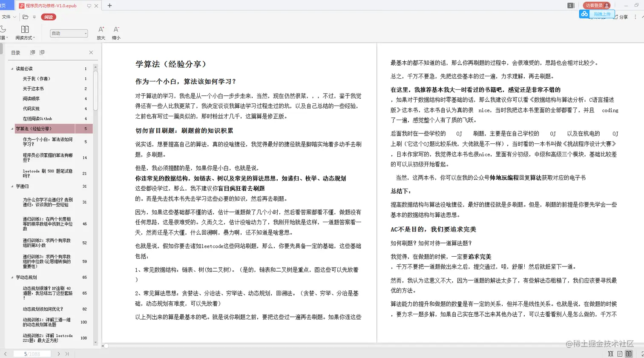Open the file with the folder icon
The height and width of the screenshot is (358, 644).
pyautogui.click(x=25, y=17)
